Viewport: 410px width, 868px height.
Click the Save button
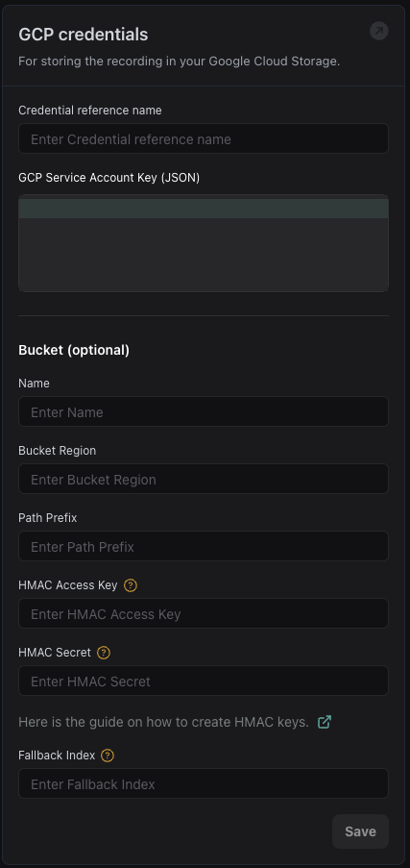coord(360,831)
